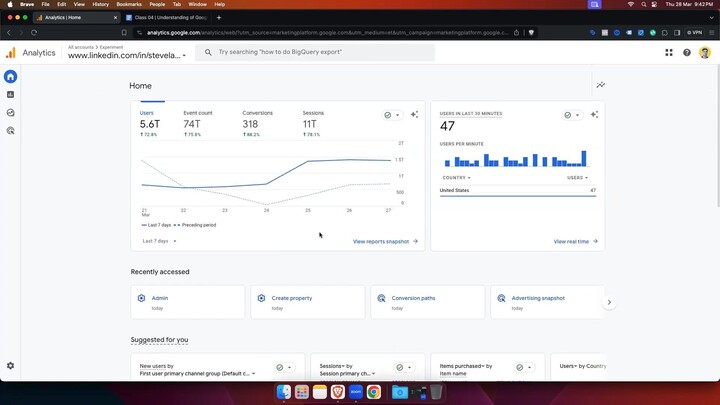The image size is (720, 405).
Task: Open the data quality dropdown on the realtime card
Action: pyautogui.click(x=572, y=115)
